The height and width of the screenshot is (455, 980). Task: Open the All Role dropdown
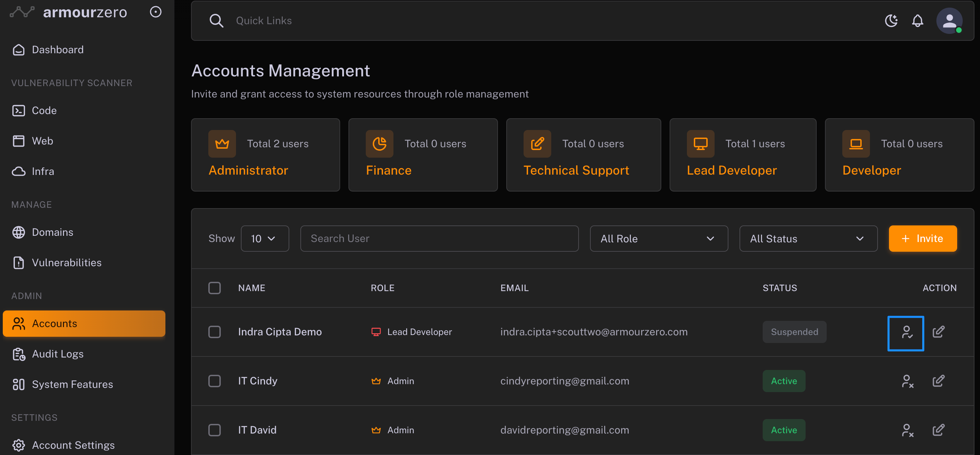[x=659, y=238]
